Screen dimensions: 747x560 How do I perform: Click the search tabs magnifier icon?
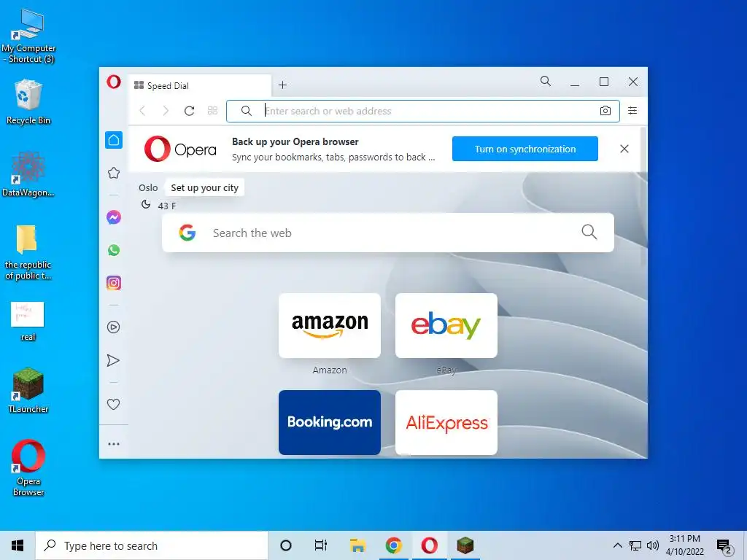[546, 81]
